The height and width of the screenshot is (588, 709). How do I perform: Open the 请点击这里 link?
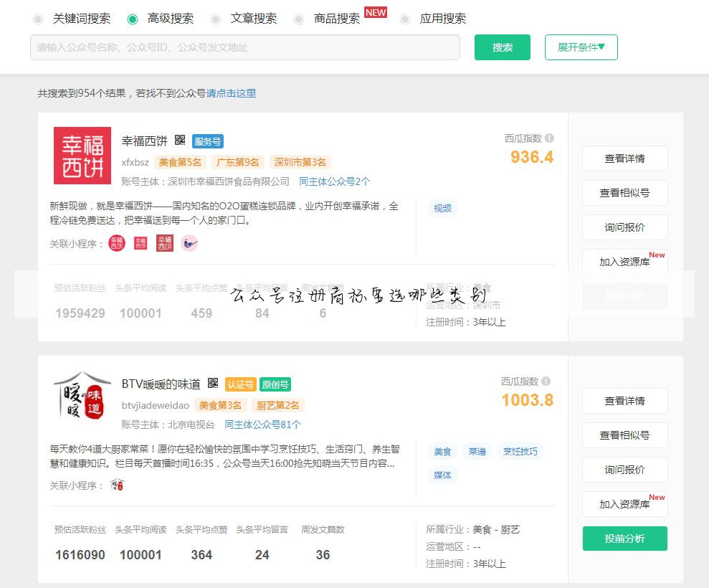pyautogui.click(x=229, y=93)
